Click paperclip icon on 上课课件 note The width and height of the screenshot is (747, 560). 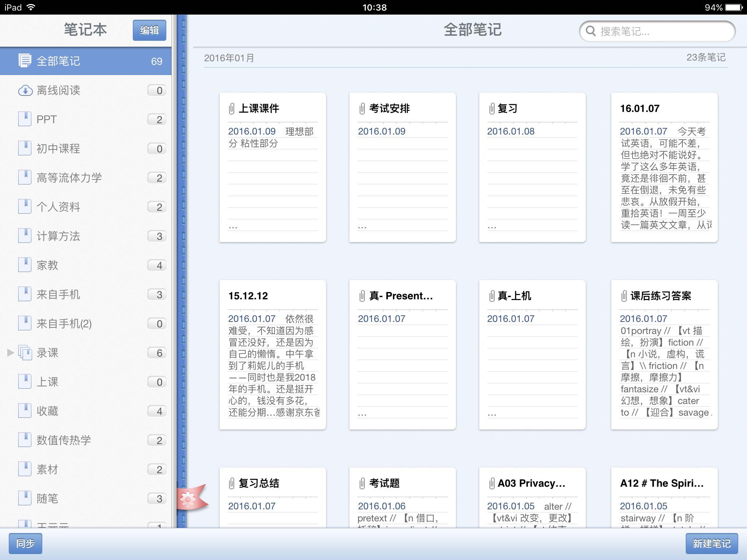tap(232, 109)
